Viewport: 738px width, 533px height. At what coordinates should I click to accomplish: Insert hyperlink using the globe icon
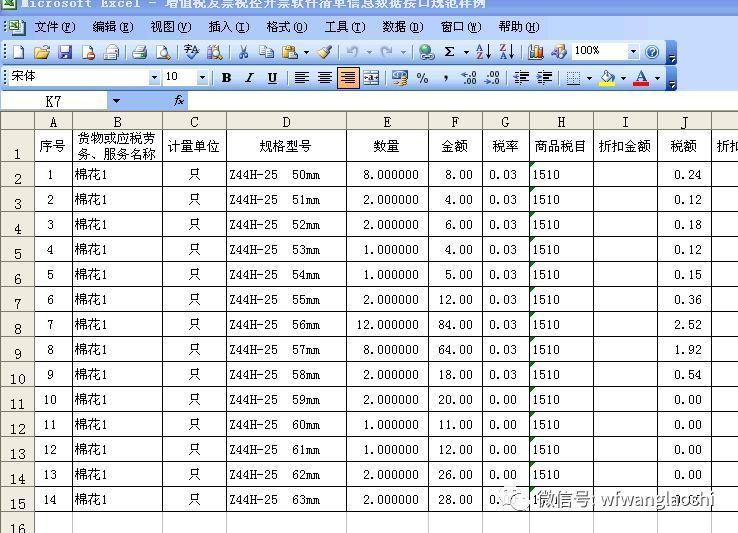click(426, 52)
